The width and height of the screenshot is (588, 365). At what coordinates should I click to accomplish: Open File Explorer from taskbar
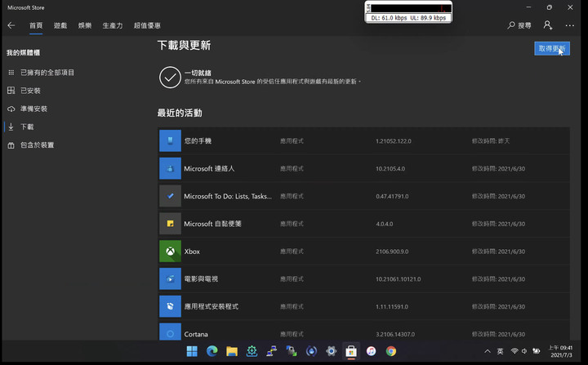pos(232,351)
